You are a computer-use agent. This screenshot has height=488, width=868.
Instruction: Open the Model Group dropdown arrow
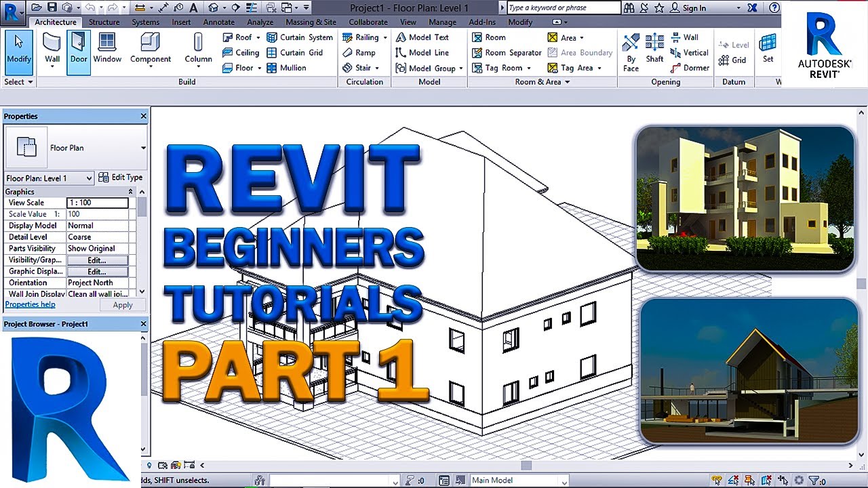[460, 68]
